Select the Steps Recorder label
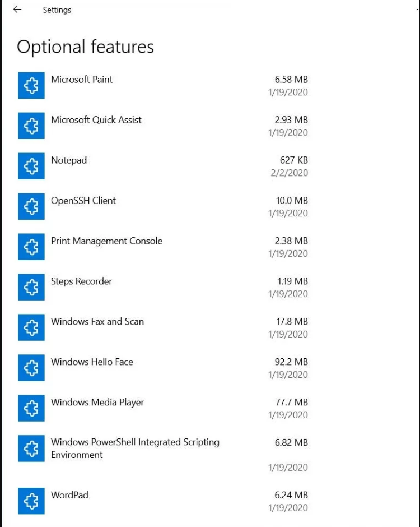This screenshot has height=527, width=420. pos(81,281)
